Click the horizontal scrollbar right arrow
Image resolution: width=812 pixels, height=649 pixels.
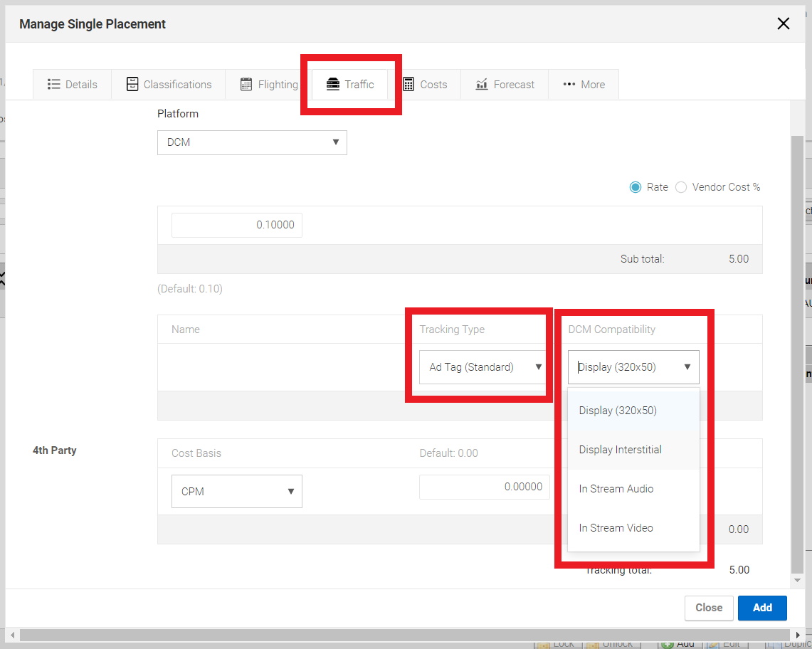(798, 635)
